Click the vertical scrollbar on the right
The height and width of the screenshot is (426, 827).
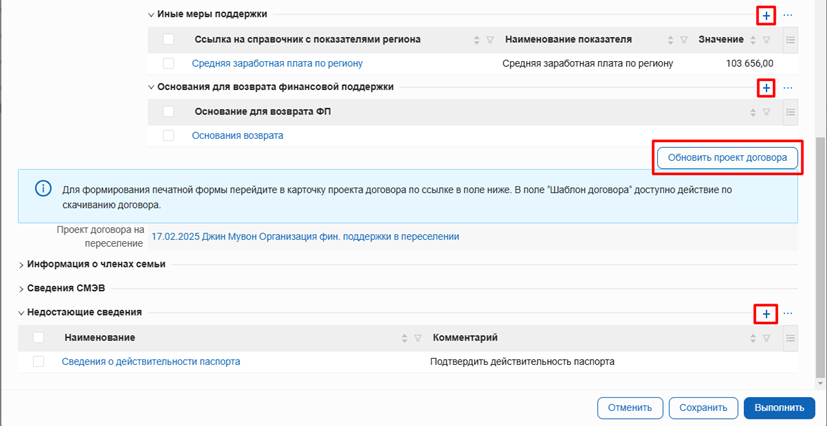coord(821,250)
